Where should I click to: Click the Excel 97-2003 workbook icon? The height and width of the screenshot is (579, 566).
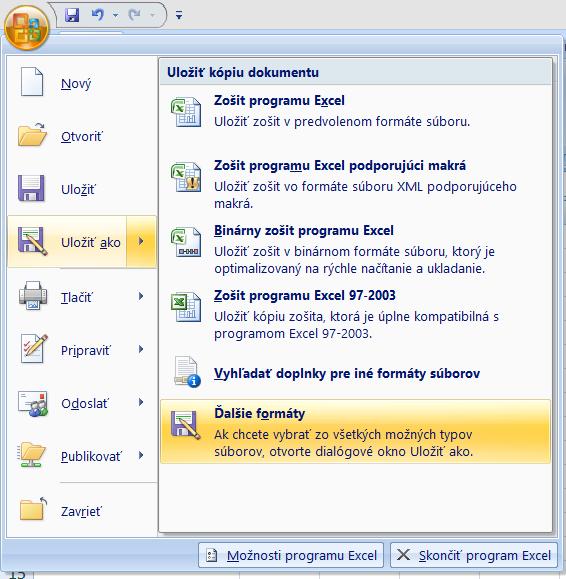point(186,306)
